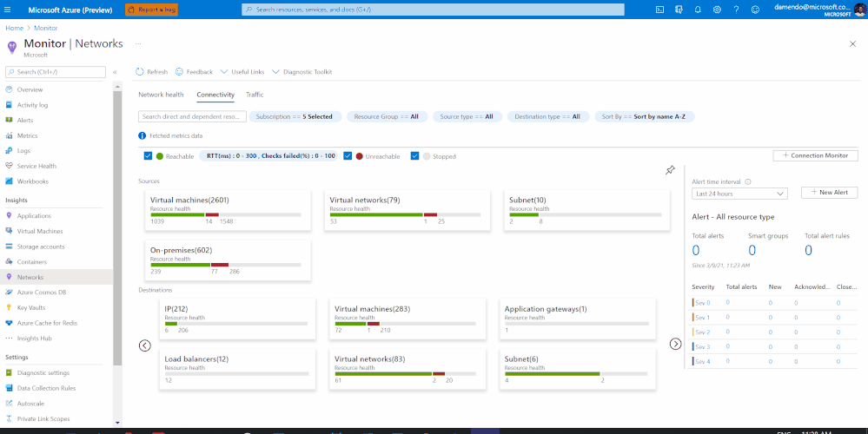868x434 pixels.
Task: Open RTT and Checks failed filter pill
Action: (x=268, y=156)
